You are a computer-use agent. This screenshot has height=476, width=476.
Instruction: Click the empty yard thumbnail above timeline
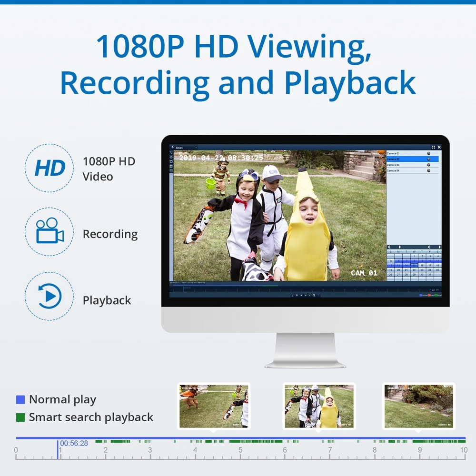click(x=418, y=406)
